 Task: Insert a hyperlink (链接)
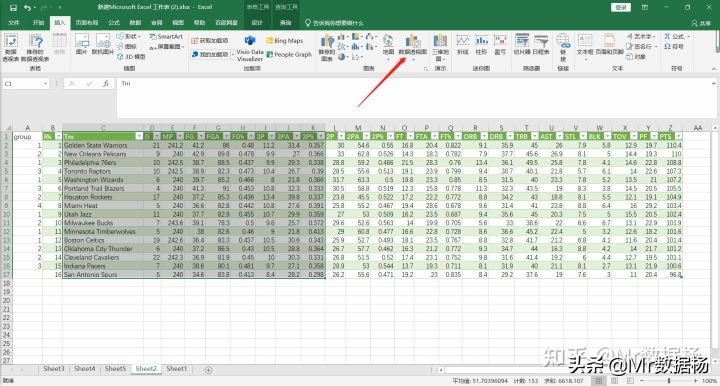(563, 48)
